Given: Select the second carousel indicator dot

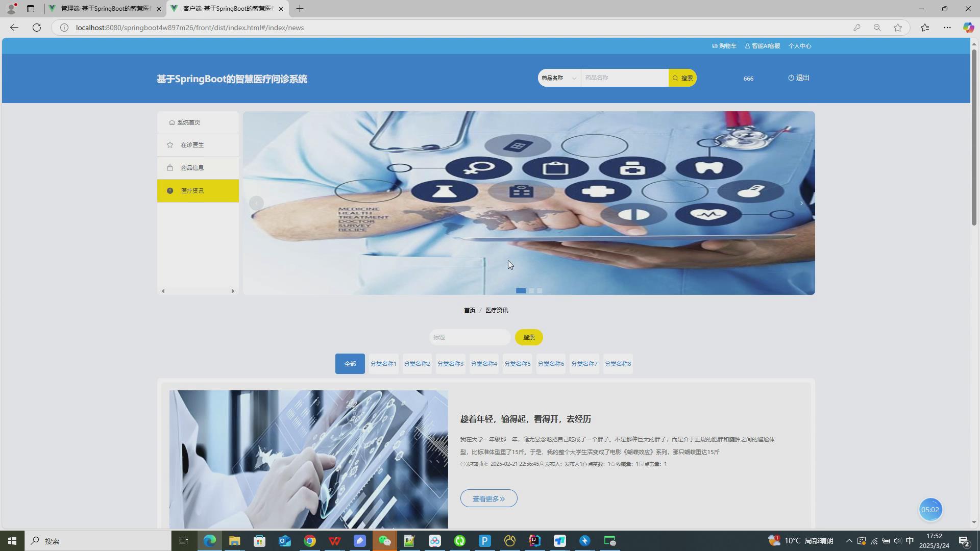Looking at the screenshot, I should coord(531,291).
